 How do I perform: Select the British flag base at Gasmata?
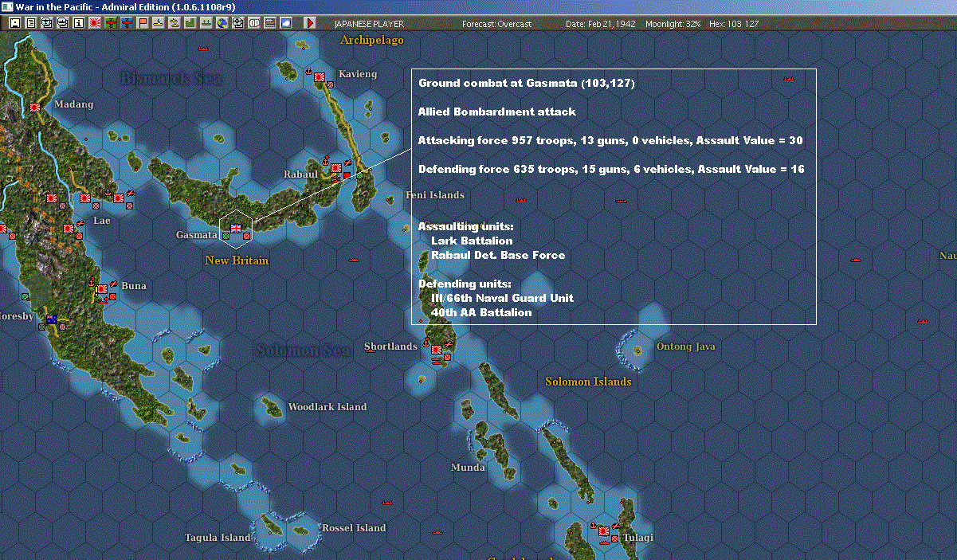pos(236,229)
